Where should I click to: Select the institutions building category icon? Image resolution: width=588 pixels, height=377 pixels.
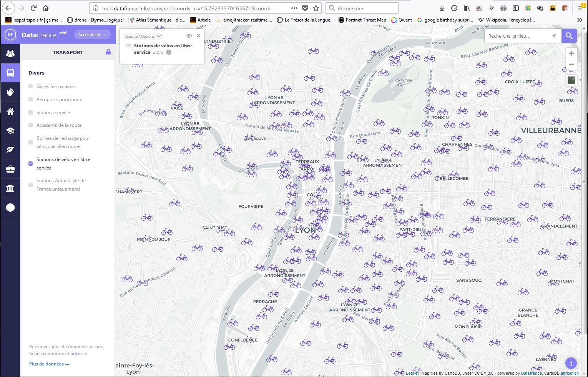(x=10, y=188)
